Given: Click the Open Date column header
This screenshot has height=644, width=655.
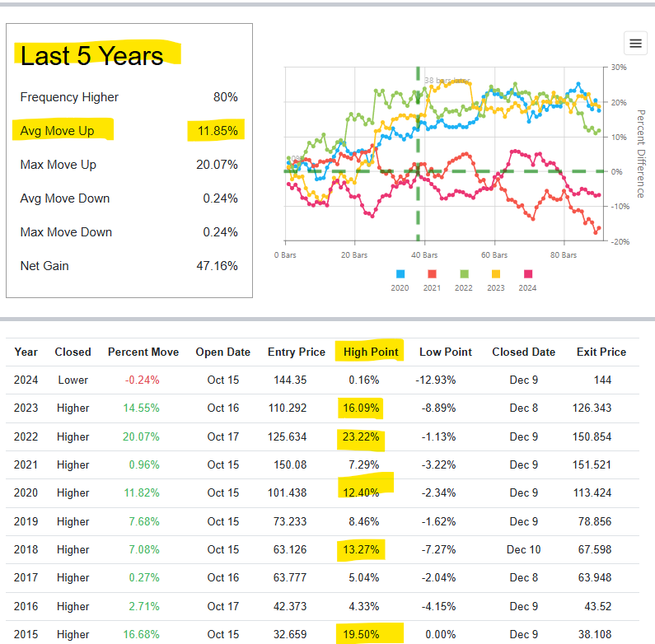Looking at the screenshot, I should [222, 352].
